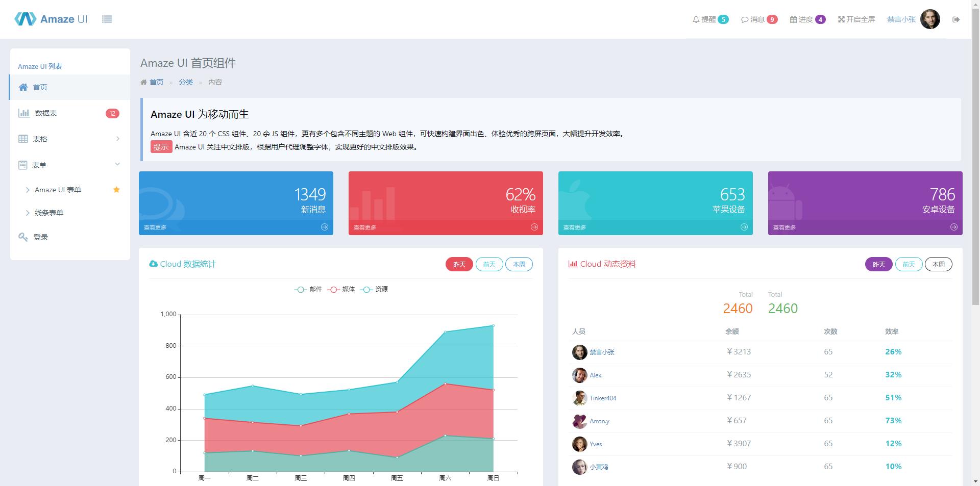Viewport: 980px width, 486px height.
Task: Click the 首页 breadcrumb link
Action: 156,82
